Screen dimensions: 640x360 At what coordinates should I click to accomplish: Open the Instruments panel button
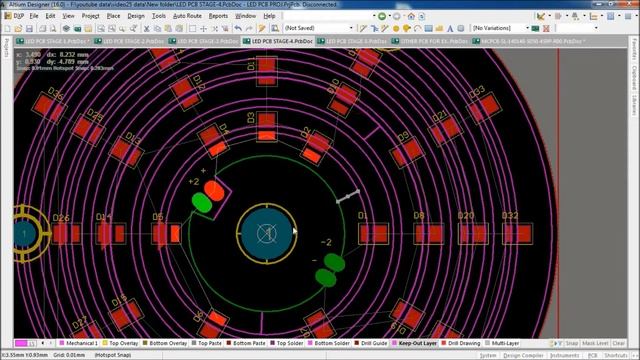click(x=564, y=356)
